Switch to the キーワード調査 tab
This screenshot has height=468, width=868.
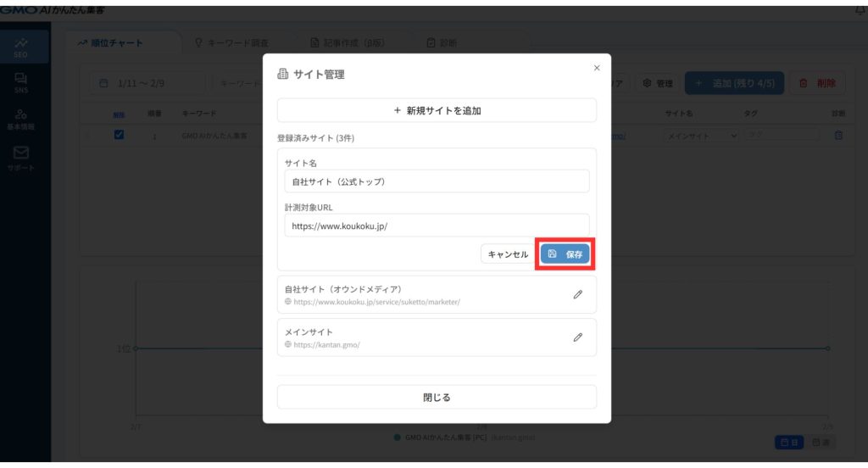[x=231, y=42]
